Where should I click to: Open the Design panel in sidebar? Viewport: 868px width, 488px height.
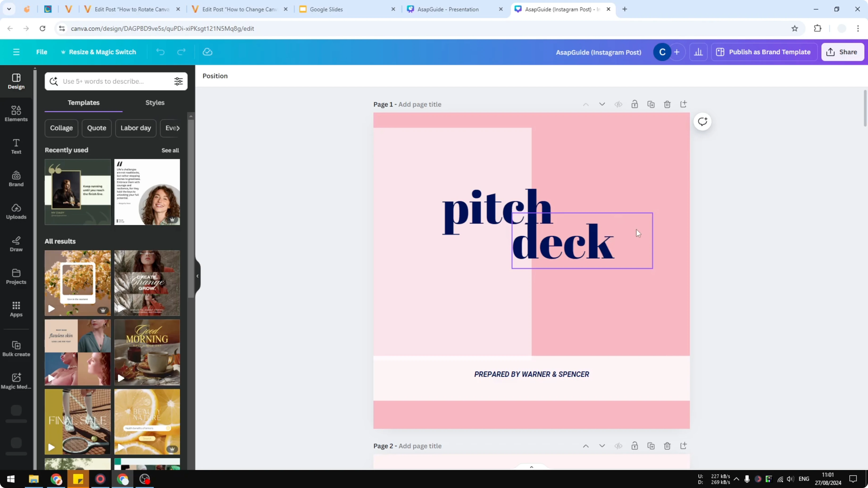[x=16, y=82]
